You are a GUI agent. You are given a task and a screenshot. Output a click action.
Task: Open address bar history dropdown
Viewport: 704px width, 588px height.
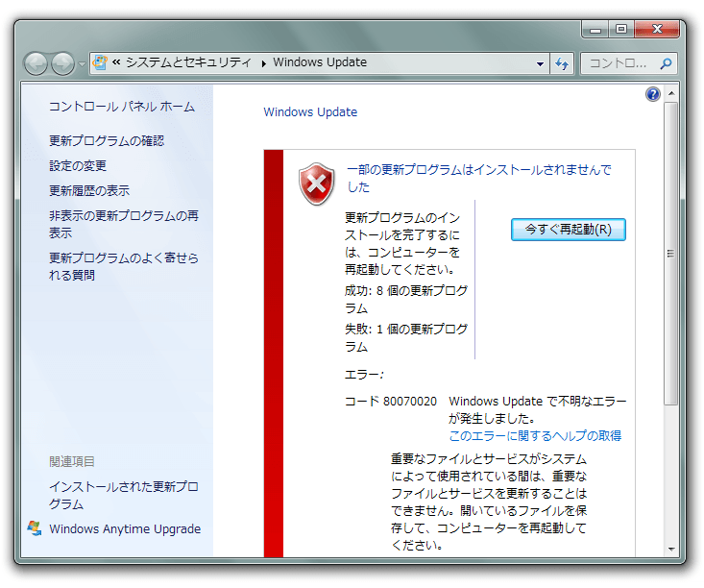click(x=540, y=63)
